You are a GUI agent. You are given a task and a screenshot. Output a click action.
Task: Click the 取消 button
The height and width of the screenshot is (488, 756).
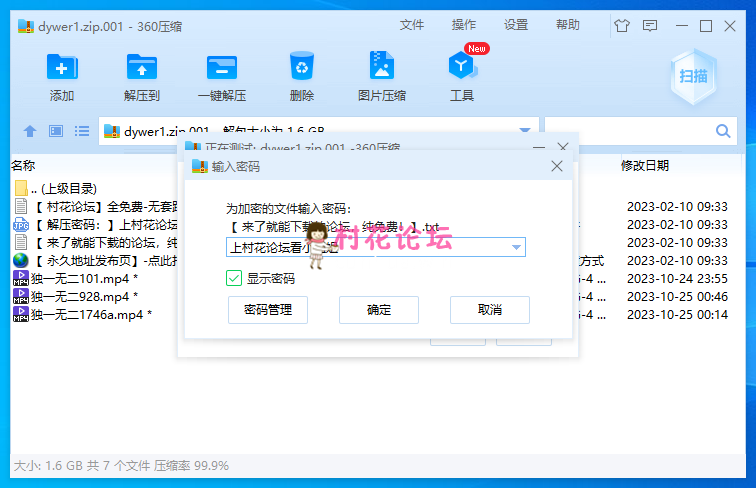point(490,310)
